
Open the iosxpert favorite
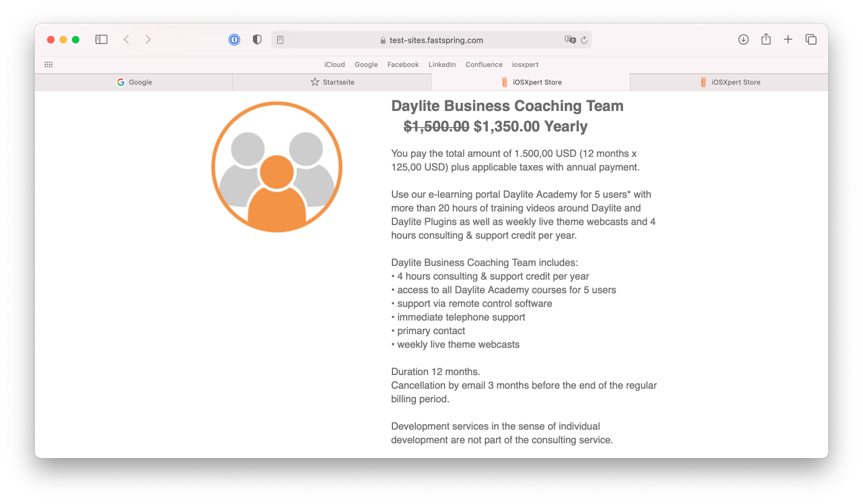click(x=525, y=64)
